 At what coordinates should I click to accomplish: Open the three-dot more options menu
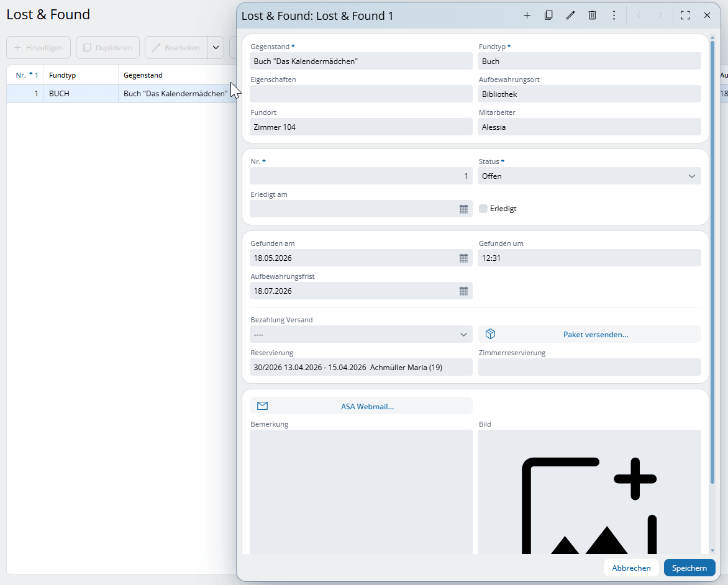pyautogui.click(x=614, y=16)
